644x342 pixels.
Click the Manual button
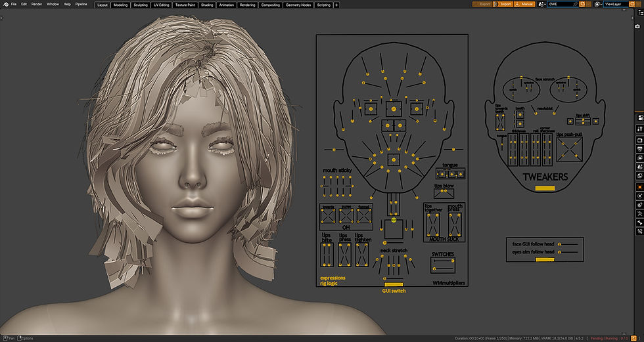tap(526, 4)
